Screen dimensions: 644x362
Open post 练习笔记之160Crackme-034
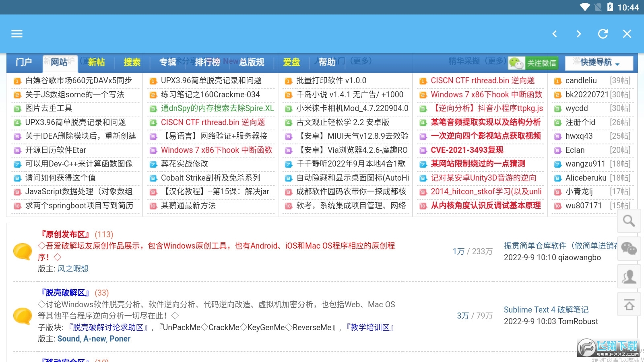tap(210, 95)
